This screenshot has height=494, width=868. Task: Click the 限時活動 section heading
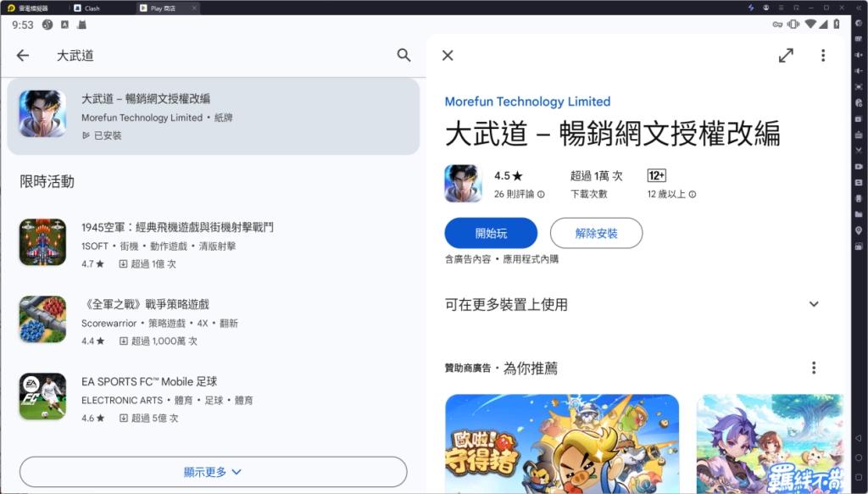pos(47,181)
